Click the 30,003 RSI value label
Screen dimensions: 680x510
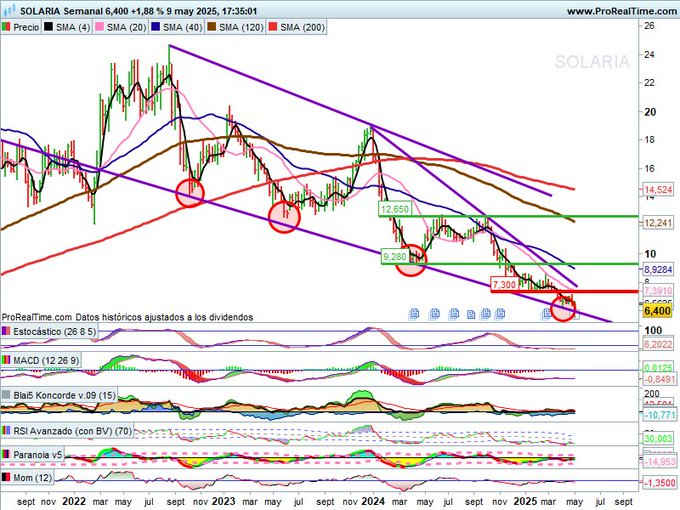658,439
